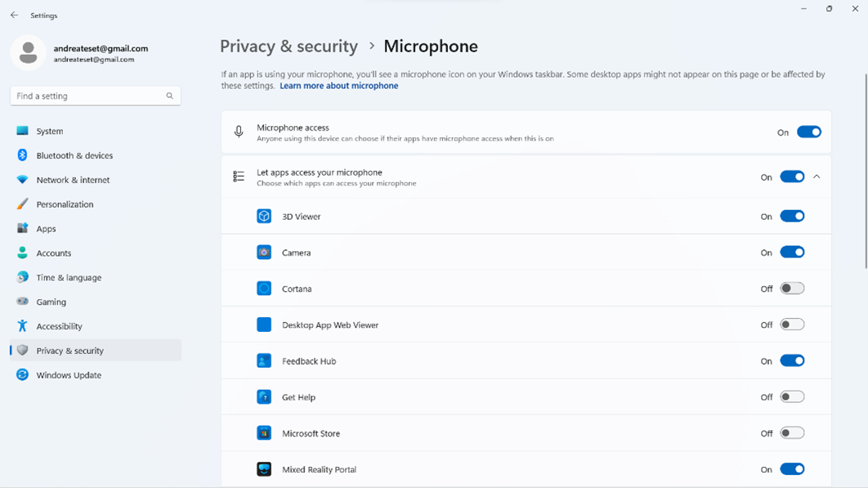The image size is (868, 488).
Task: Collapse the Let apps access microphone list
Action: [x=817, y=177]
